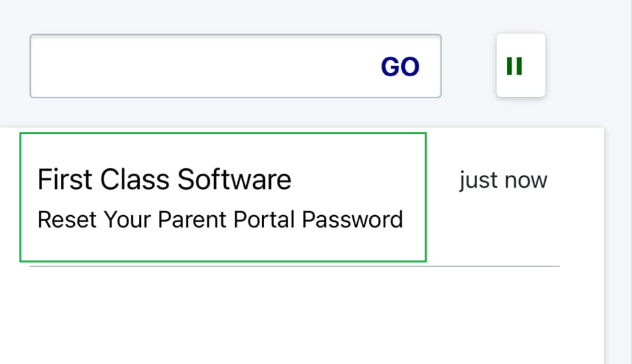Viewport: 632px width, 364px height.
Task: Click the Reset Your Parent Portal Password subject
Action: point(220,219)
